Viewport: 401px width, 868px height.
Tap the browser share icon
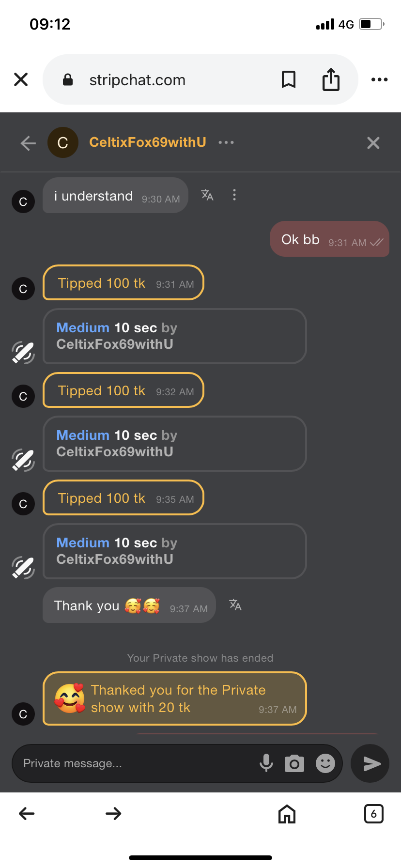coord(331,79)
